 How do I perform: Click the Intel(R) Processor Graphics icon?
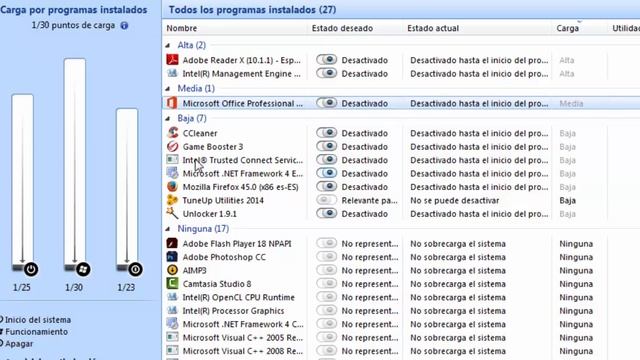pyautogui.click(x=172, y=311)
